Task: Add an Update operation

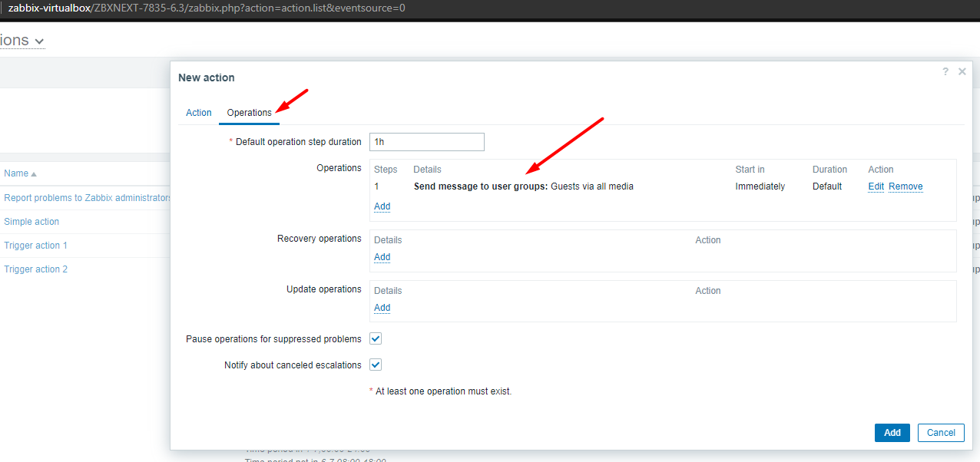Action: click(382, 308)
